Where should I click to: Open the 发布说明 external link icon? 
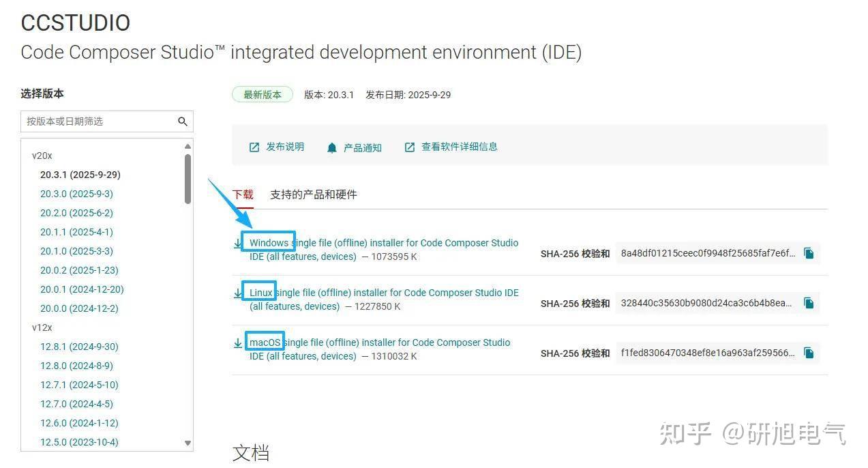[254, 147]
